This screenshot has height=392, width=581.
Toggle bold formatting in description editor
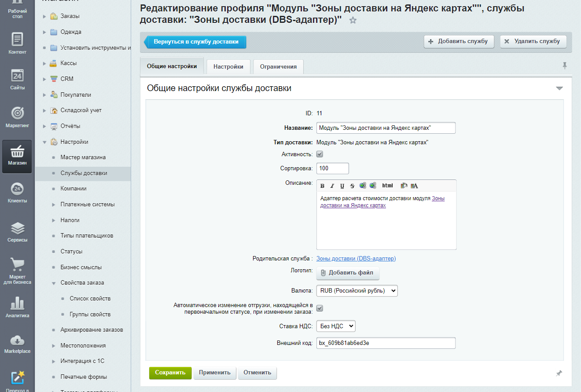pyautogui.click(x=323, y=186)
